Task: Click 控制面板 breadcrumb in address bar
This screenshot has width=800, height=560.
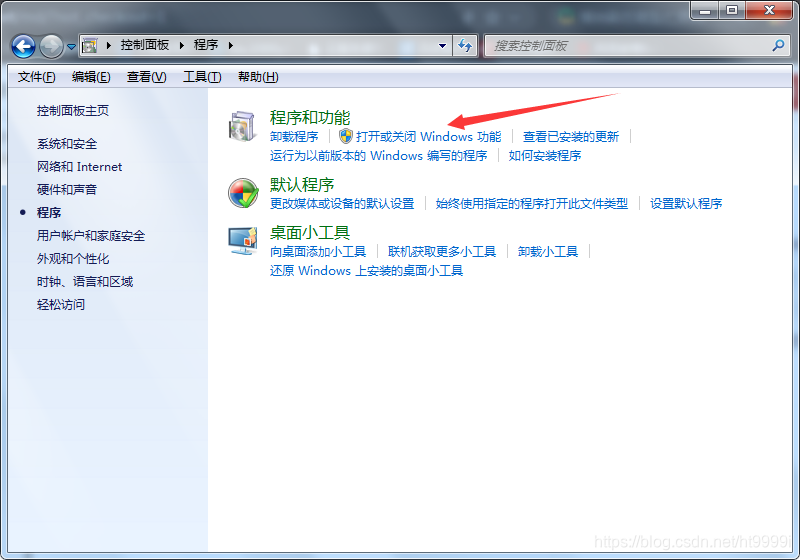Action: point(145,45)
